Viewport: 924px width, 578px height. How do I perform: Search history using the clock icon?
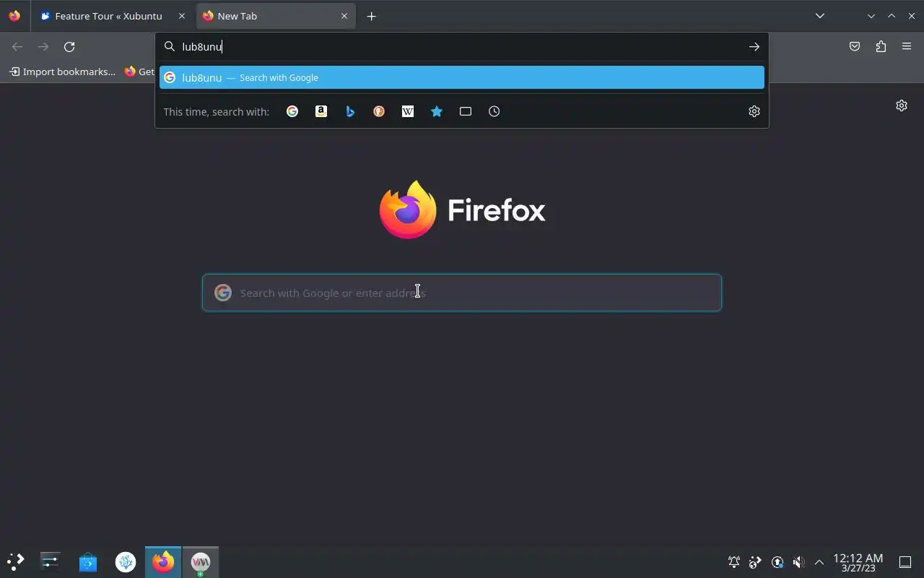pos(494,111)
